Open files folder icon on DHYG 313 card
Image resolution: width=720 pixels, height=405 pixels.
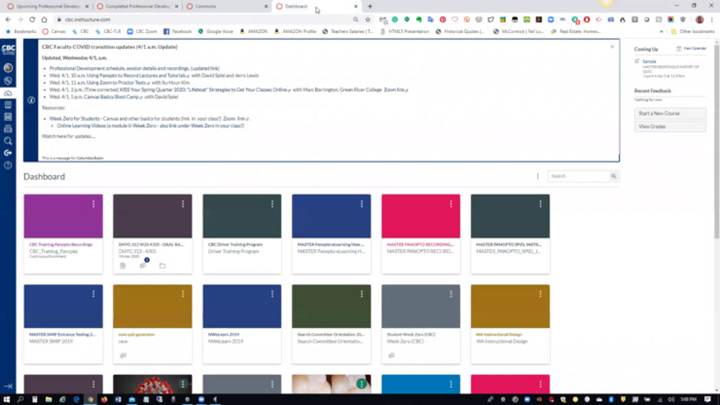click(x=163, y=265)
